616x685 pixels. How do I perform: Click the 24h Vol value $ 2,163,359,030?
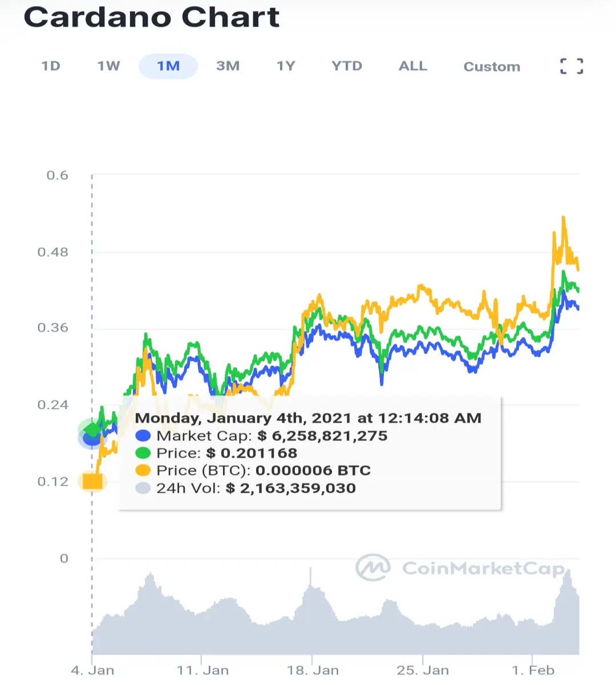[x=291, y=488]
